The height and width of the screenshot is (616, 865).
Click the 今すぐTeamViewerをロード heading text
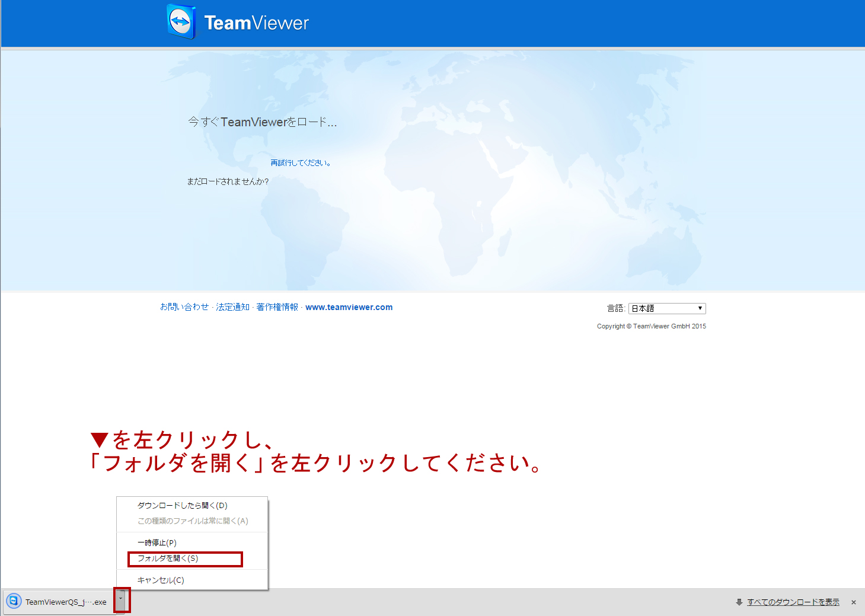click(x=263, y=122)
